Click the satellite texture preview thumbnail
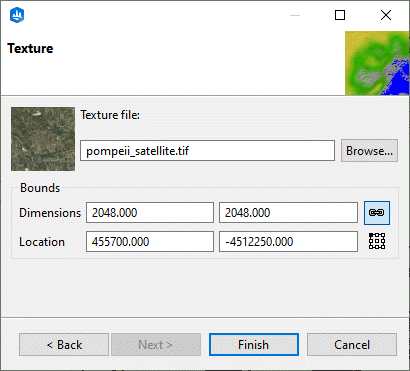 click(x=43, y=139)
